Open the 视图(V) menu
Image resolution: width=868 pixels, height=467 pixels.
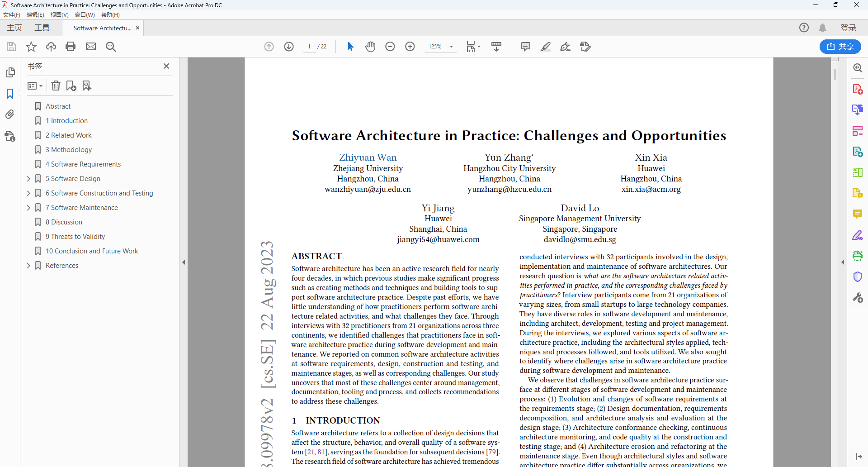[60, 15]
